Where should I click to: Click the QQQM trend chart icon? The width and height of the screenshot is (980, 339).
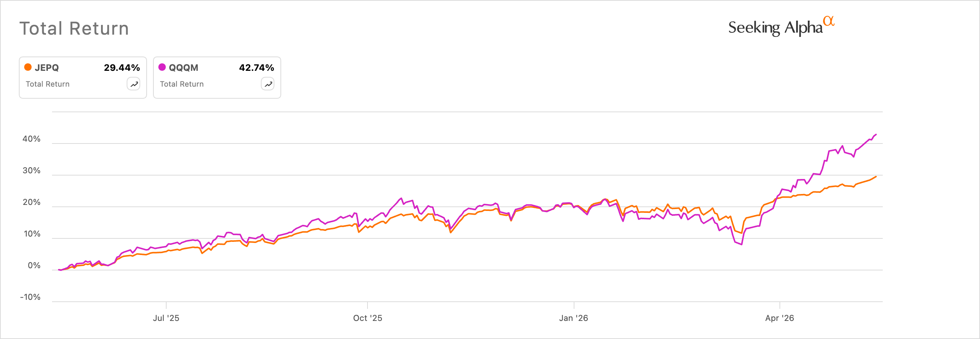coord(268,84)
